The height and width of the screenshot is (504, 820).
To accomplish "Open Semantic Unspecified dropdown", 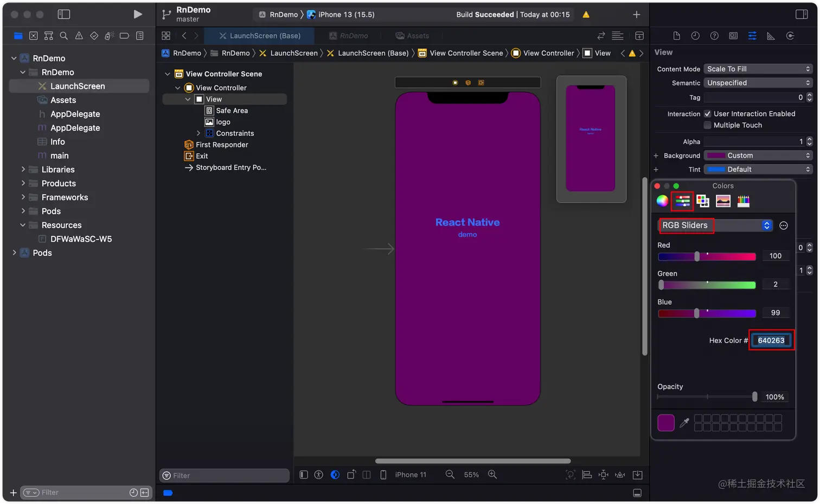I will coord(758,83).
